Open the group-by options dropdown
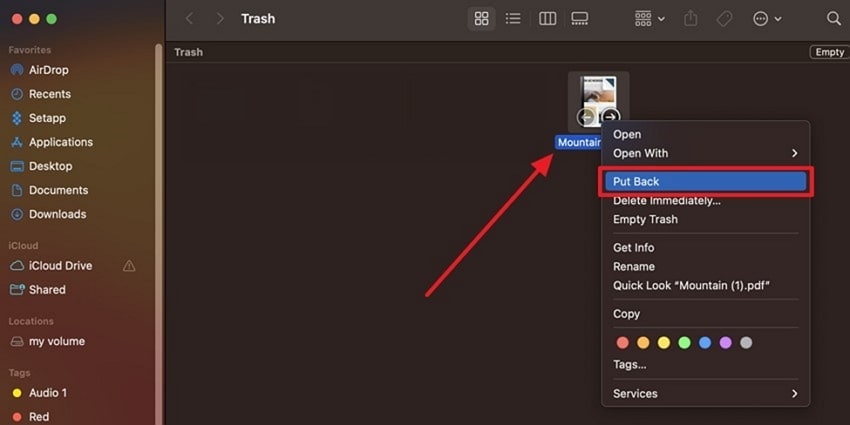The height and width of the screenshot is (425, 850). 649,19
